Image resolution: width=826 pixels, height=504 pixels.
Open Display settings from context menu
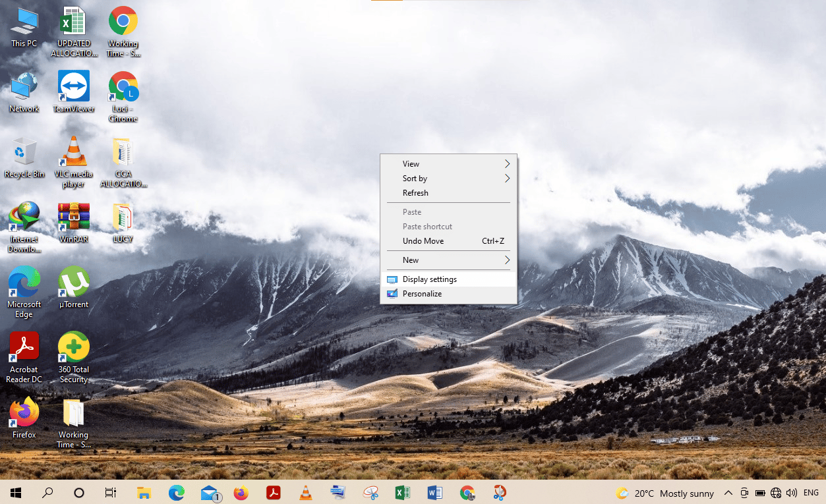[x=448, y=279]
